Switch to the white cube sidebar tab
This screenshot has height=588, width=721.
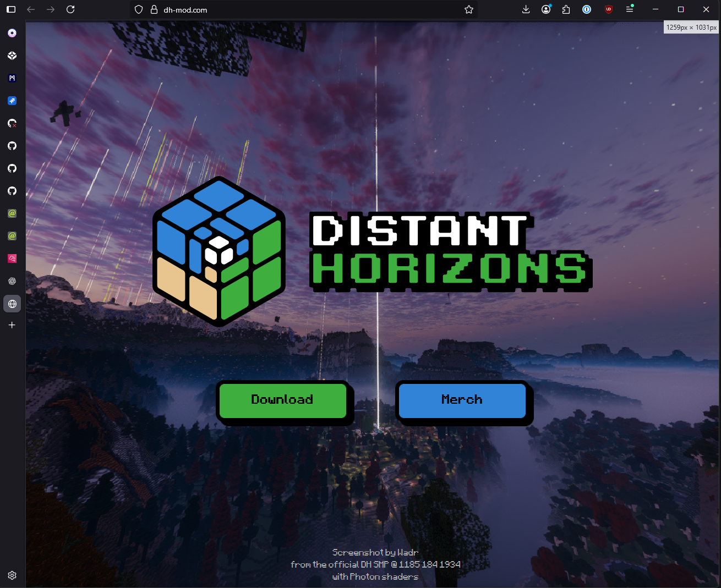[x=12, y=56]
